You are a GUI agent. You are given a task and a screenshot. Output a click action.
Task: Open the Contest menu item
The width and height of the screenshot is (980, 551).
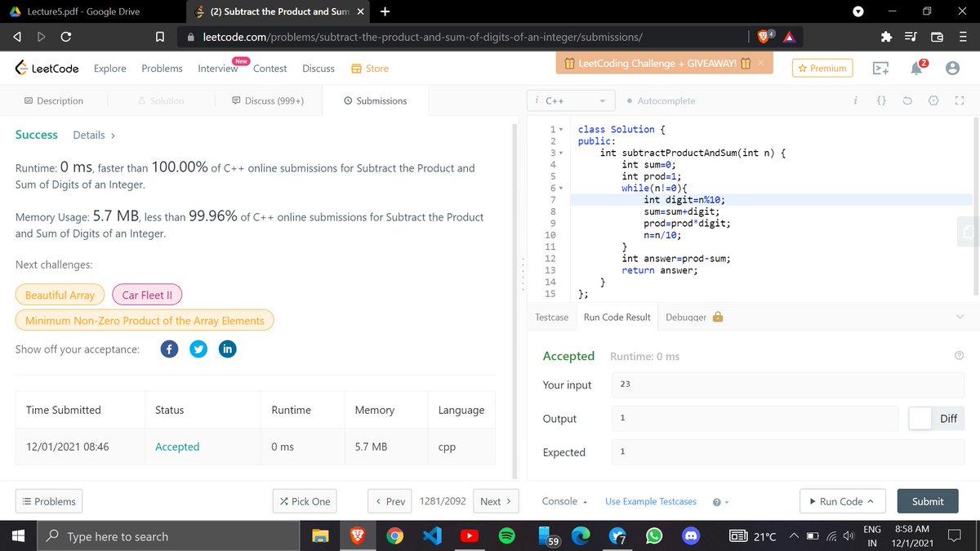click(269, 69)
